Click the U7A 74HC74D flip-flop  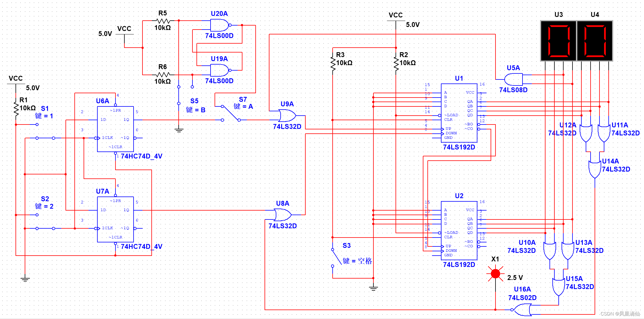click(x=115, y=219)
